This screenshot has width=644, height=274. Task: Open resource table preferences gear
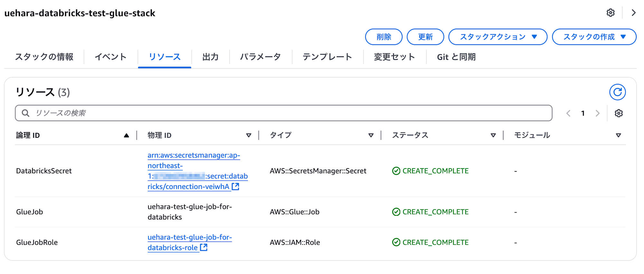619,113
